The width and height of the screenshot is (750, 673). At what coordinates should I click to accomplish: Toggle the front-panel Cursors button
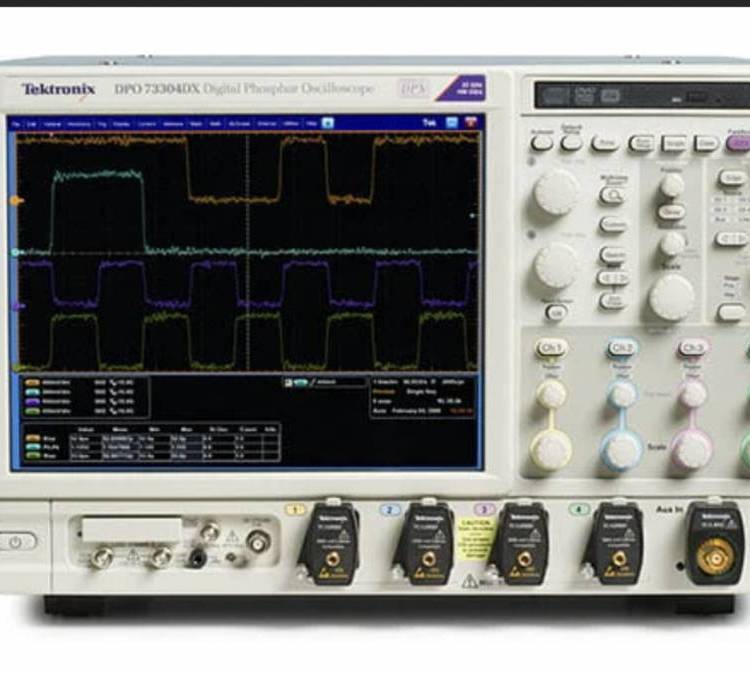(613, 224)
